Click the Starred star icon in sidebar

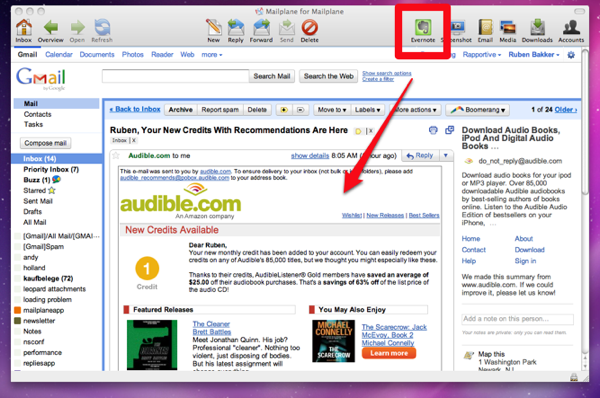pyautogui.click(x=52, y=190)
